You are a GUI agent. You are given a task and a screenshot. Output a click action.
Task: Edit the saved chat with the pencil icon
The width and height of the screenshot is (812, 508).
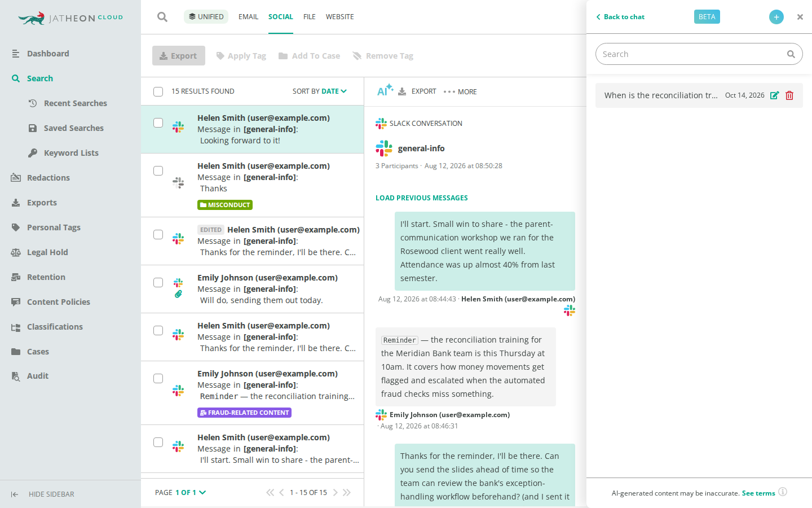point(775,95)
